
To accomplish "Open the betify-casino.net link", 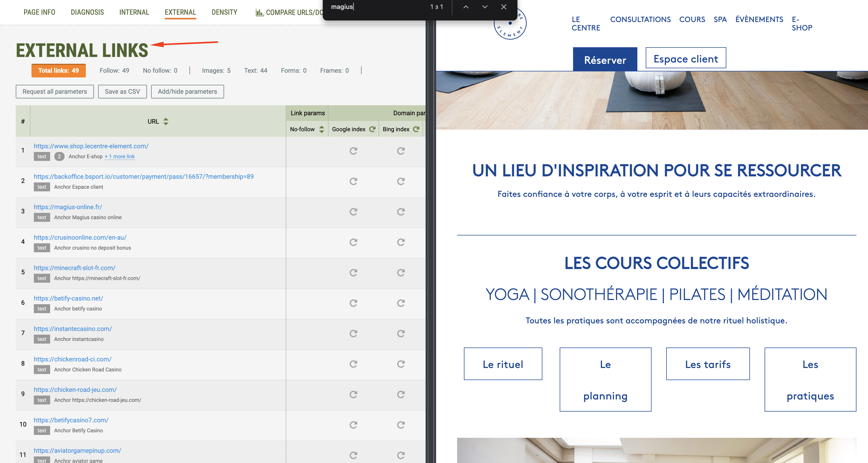I will [68, 298].
